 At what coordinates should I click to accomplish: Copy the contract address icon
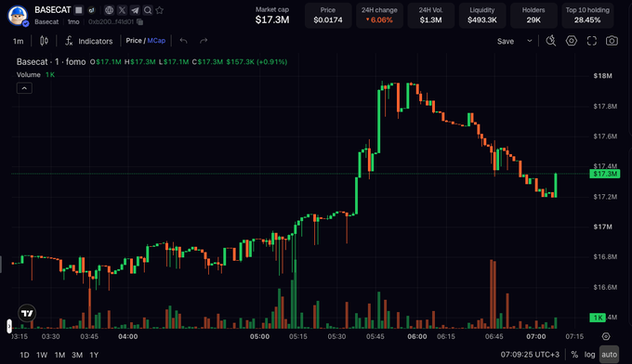coord(139,21)
